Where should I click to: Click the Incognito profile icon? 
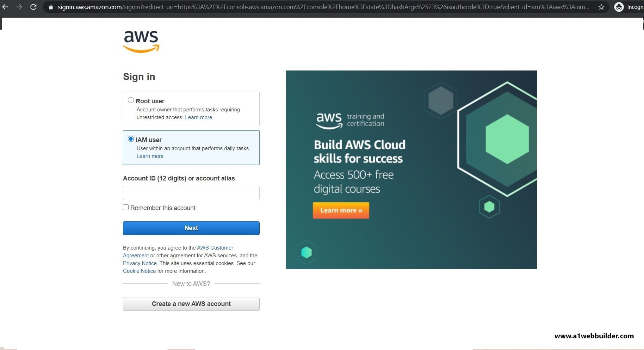click(619, 7)
